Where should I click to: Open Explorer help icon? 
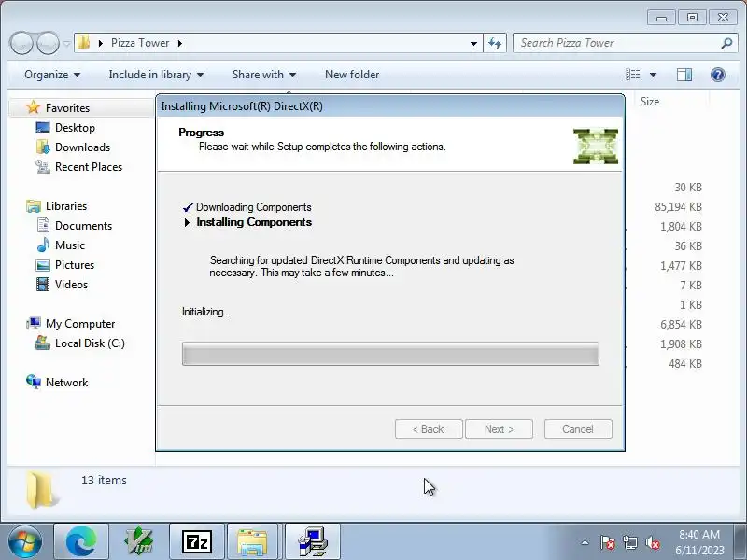(717, 75)
